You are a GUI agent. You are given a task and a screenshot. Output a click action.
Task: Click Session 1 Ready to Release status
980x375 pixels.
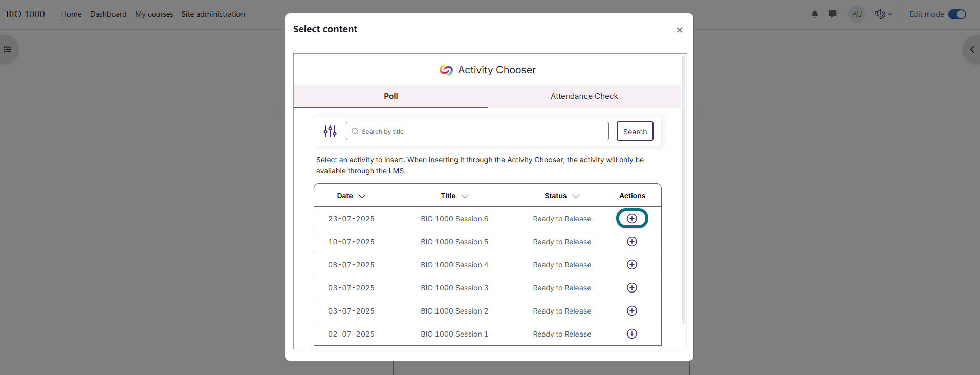[562, 334]
